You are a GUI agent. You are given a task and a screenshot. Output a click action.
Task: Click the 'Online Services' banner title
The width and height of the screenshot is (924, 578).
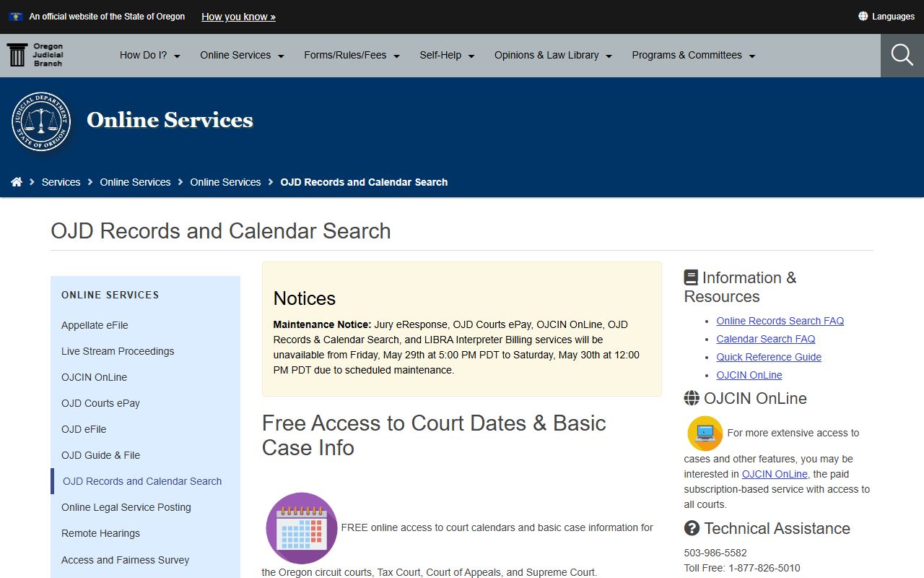[170, 120]
